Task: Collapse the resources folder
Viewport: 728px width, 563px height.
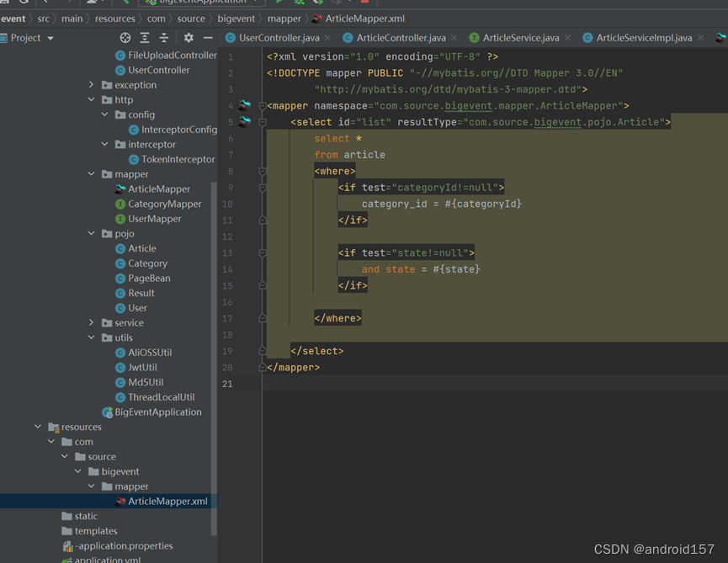Action: [38, 426]
